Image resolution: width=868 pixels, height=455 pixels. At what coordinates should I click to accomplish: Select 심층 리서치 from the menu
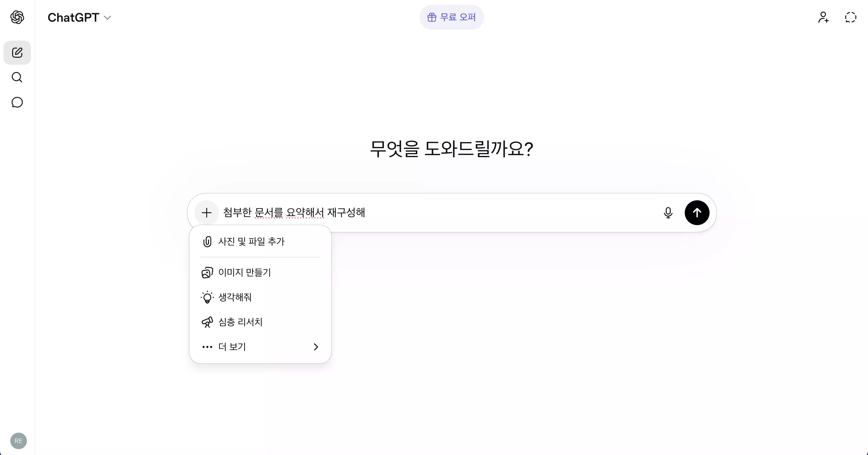(x=240, y=322)
